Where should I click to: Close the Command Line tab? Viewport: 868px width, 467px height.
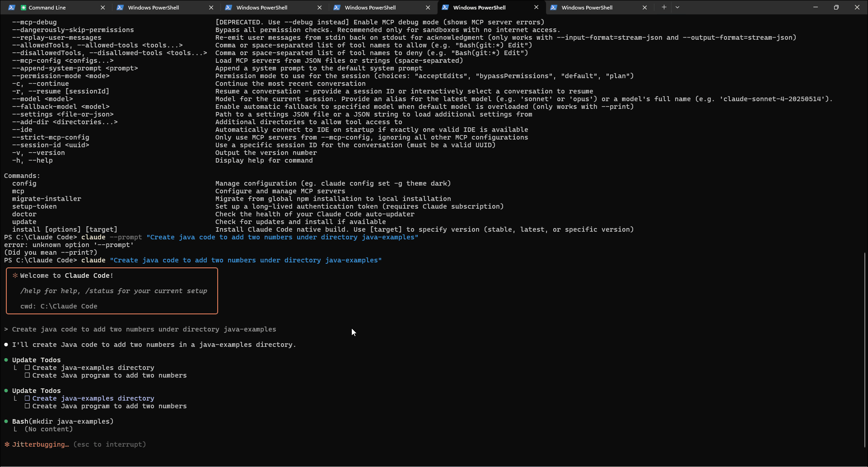103,7
